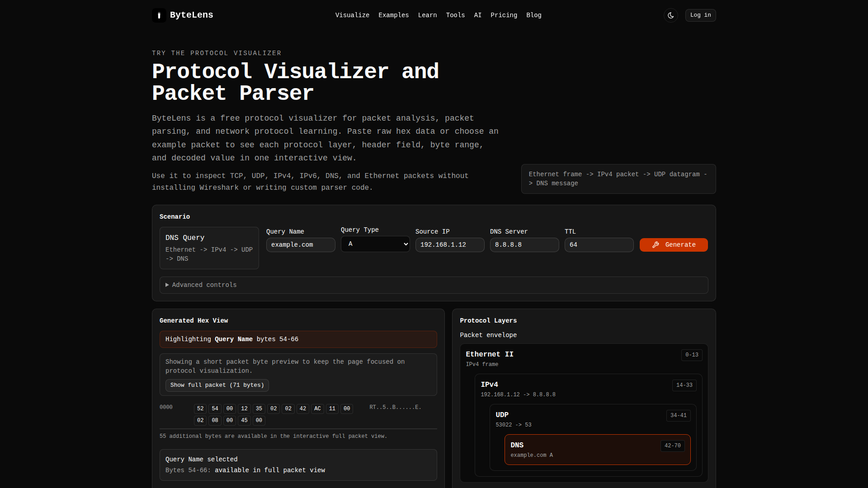The image size is (868, 488).
Task: Click the Query Name selected info box
Action: (298, 465)
